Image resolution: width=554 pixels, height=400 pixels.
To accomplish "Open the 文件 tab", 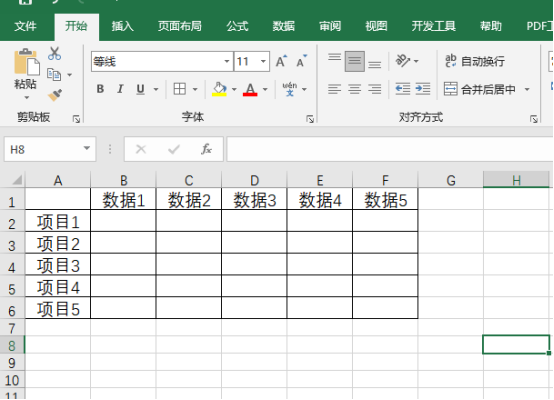I will 25,26.
